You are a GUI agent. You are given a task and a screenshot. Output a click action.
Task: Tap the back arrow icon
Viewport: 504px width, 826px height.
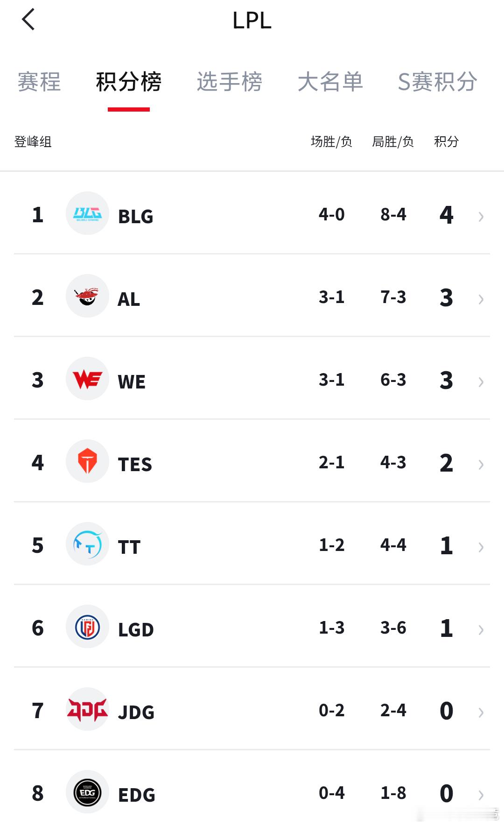point(28,20)
